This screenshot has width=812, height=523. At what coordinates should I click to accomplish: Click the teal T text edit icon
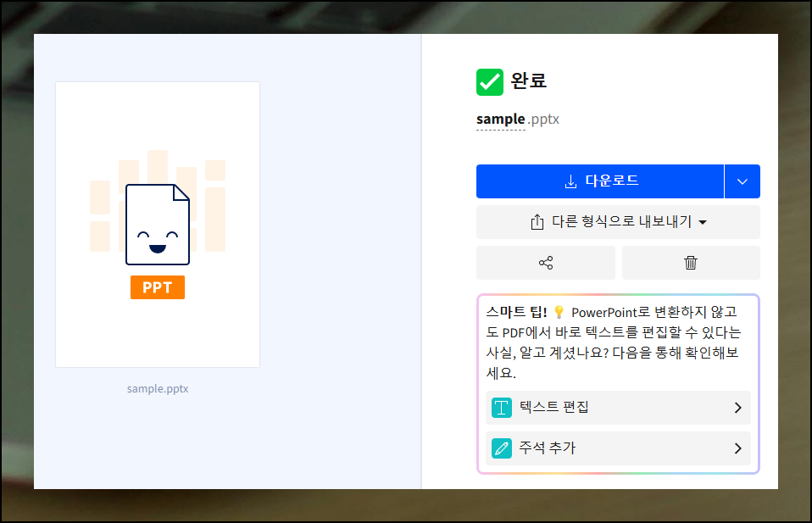click(501, 408)
